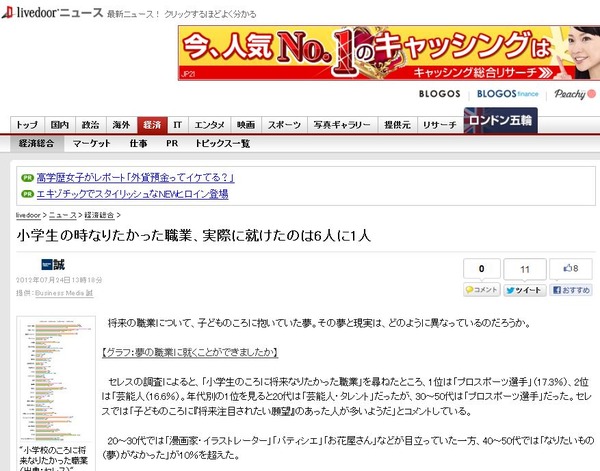Image resolution: width=600 pixels, height=471 pixels.
Task: Click the PR badge beside 高学歴女子 link
Action: tap(28, 178)
